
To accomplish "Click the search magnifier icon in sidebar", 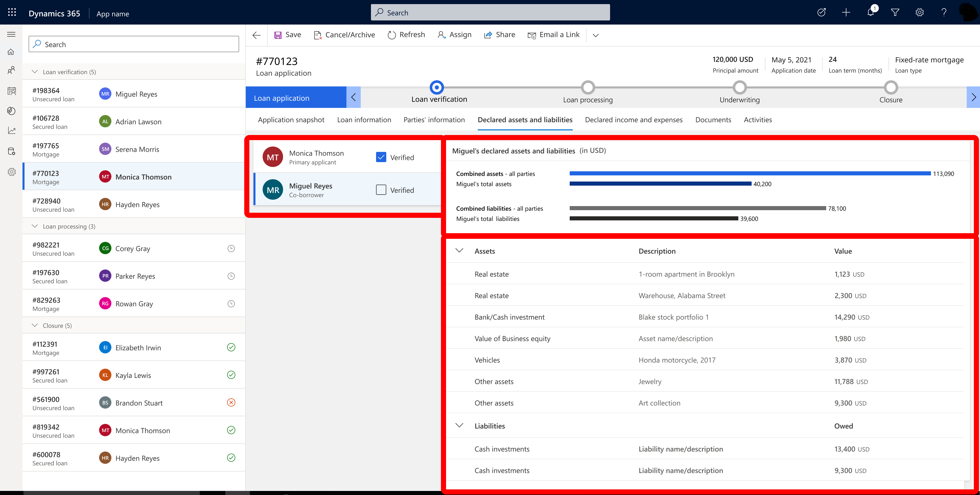I will coord(38,44).
